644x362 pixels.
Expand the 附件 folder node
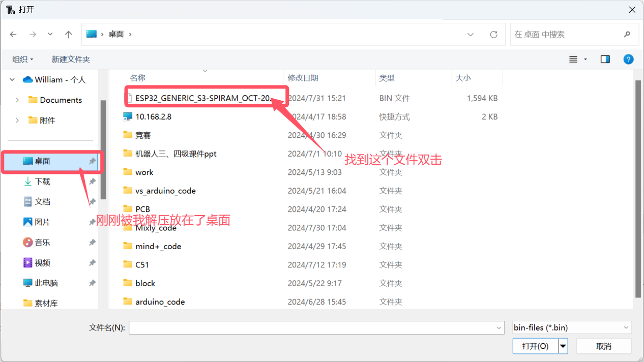pos(17,120)
